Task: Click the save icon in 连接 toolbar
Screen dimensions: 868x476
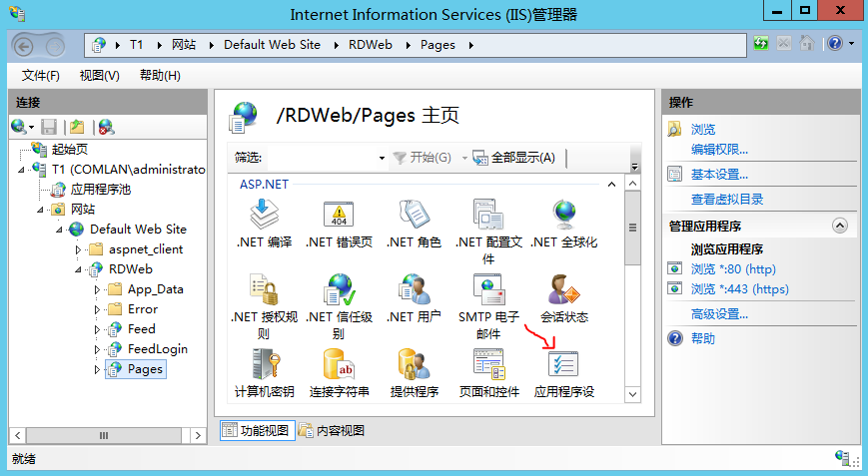Action: (49, 127)
